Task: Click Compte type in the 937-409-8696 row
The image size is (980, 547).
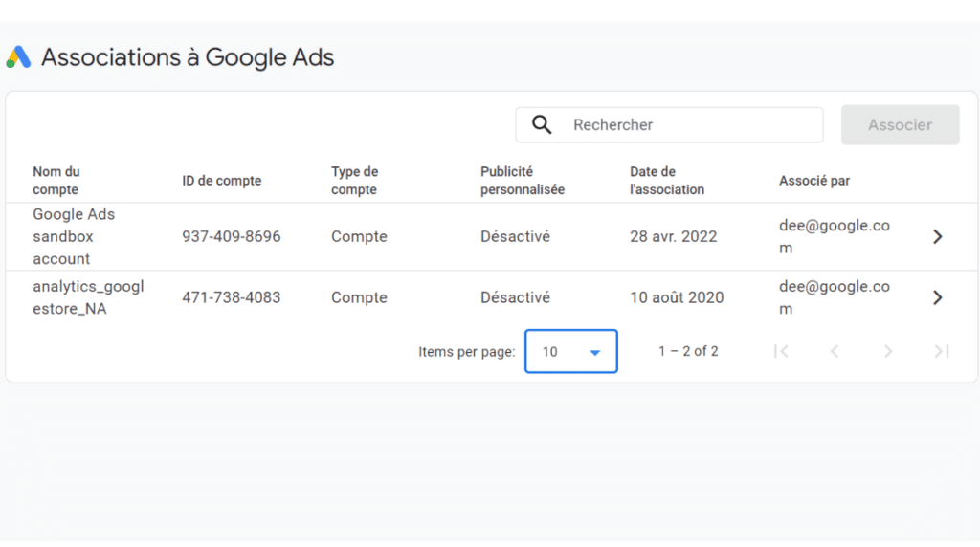Action: pos(360,236)
